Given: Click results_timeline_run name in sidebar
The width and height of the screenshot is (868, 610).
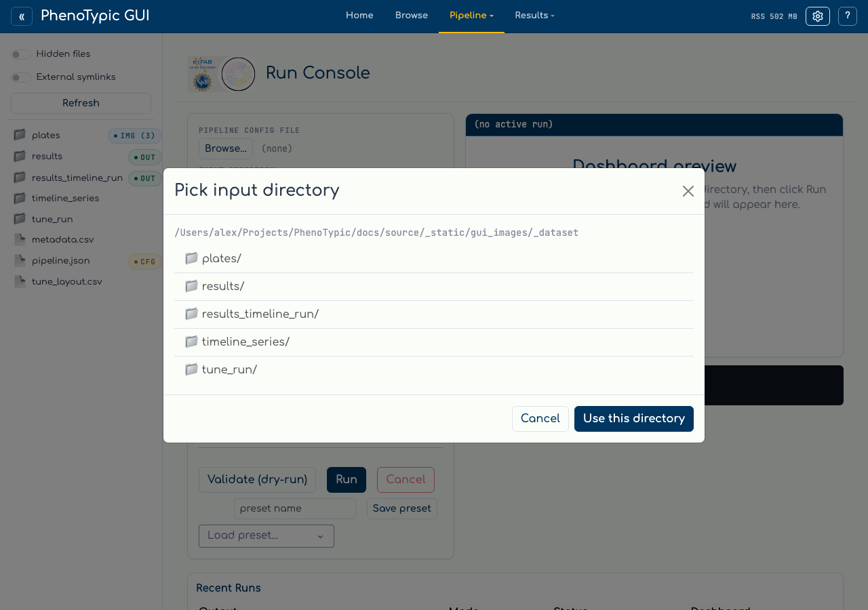Looking at the screenshot, I should click(77, 178).
